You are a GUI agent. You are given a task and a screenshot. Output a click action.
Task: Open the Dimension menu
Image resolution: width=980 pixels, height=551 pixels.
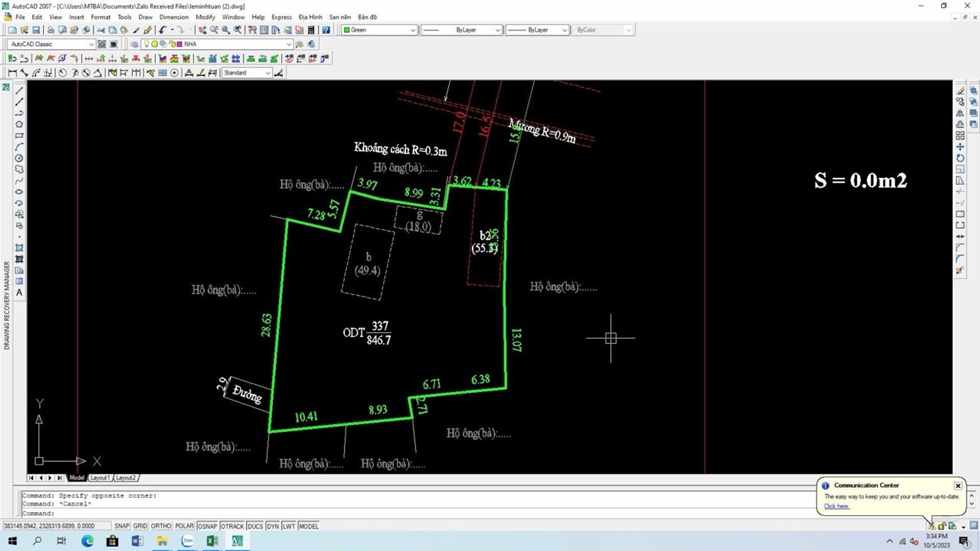click(174, 17)
